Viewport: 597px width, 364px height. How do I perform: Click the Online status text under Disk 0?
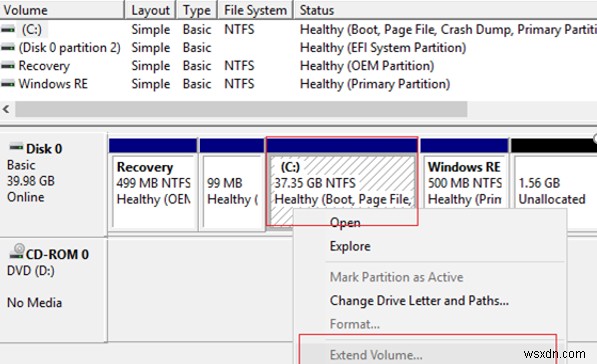tap(26, 197)
